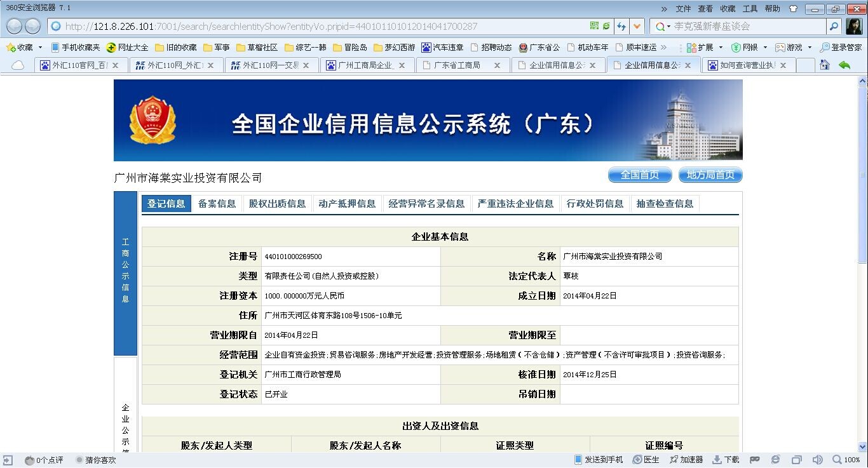This screenshot has width=868, height=468.
Task: Click the QR code icon in address bar
Action: 594,26
